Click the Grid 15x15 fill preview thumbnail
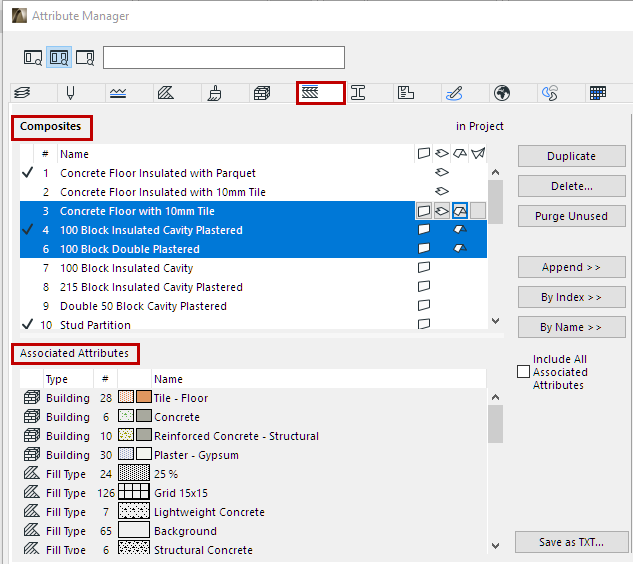Image resolution: width=633 pixels, height=564 pixels. 134,492
